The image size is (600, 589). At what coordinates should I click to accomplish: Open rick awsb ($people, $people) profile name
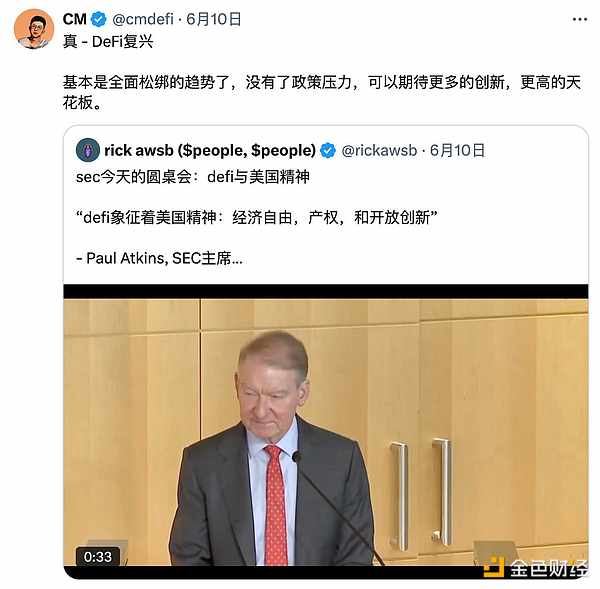point(210,150)
